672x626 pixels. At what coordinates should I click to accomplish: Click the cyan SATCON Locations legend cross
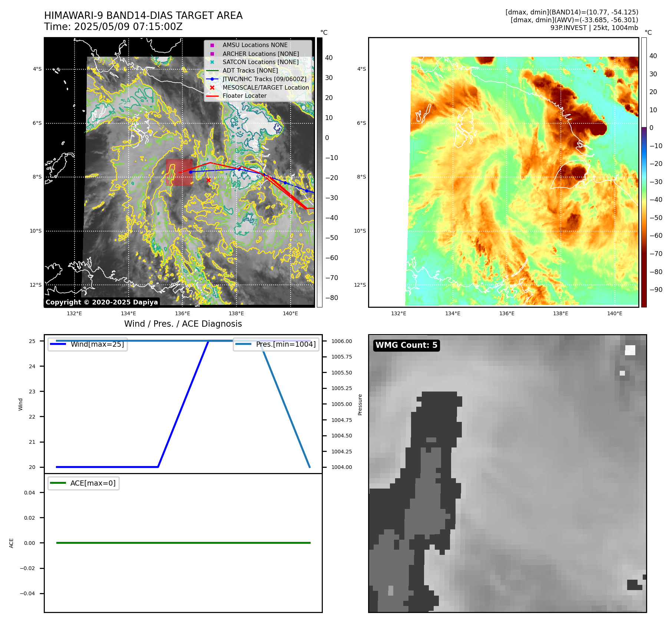pyautogui.click(x=212, y=62)
